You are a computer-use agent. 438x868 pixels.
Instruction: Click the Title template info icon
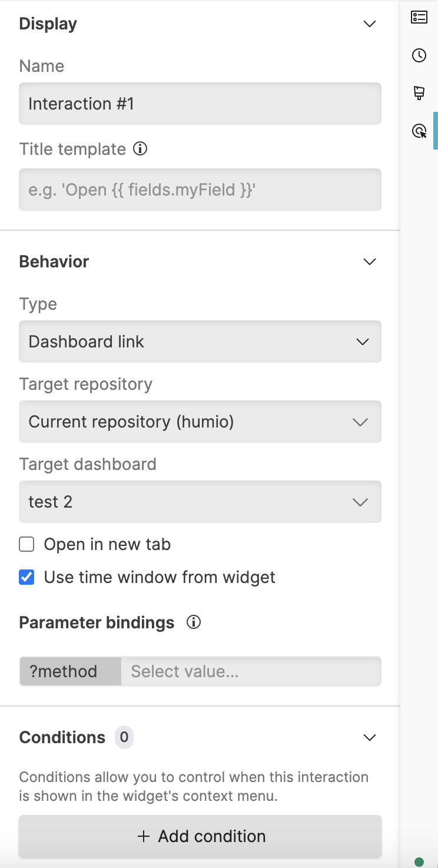tap(140, 149)
